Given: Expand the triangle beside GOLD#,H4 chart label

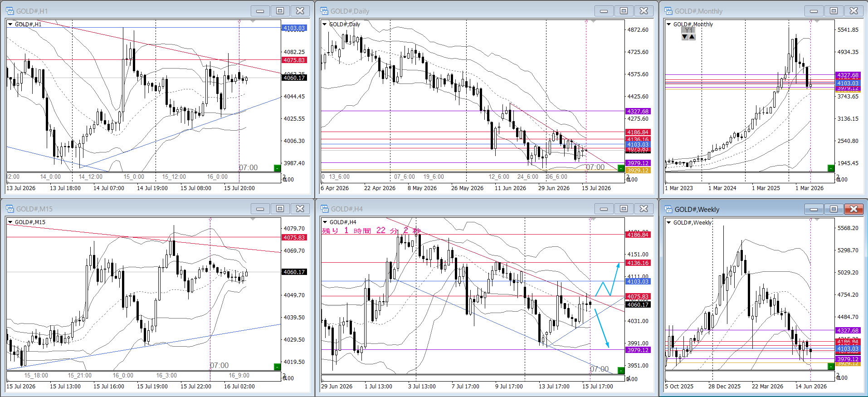Looking at the screenshot, I should click(x=325, y=222).
